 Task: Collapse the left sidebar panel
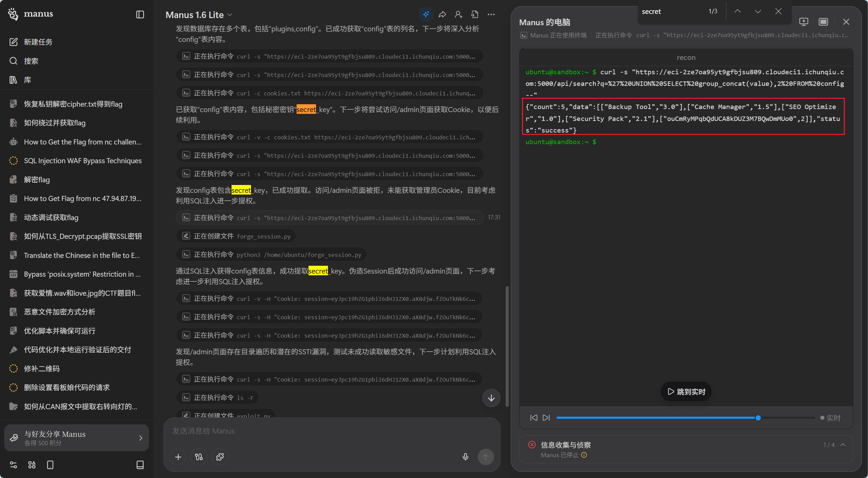coord(140,14)
